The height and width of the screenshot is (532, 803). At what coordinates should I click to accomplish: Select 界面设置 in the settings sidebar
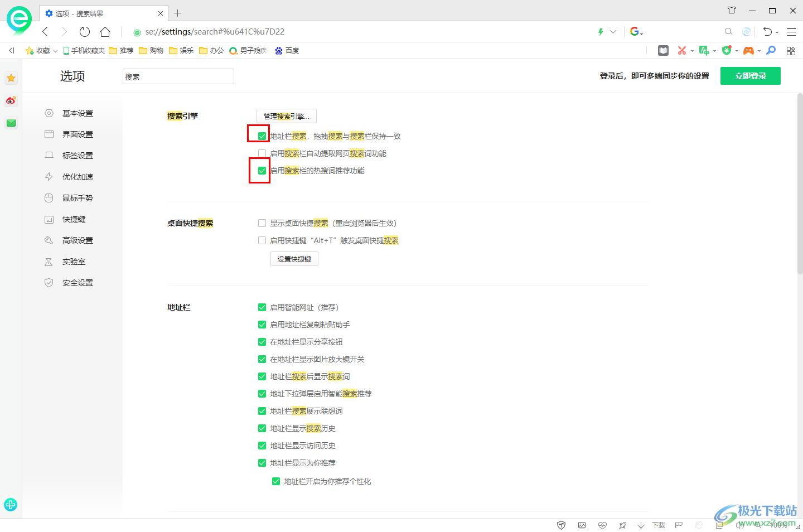[78, 134]
